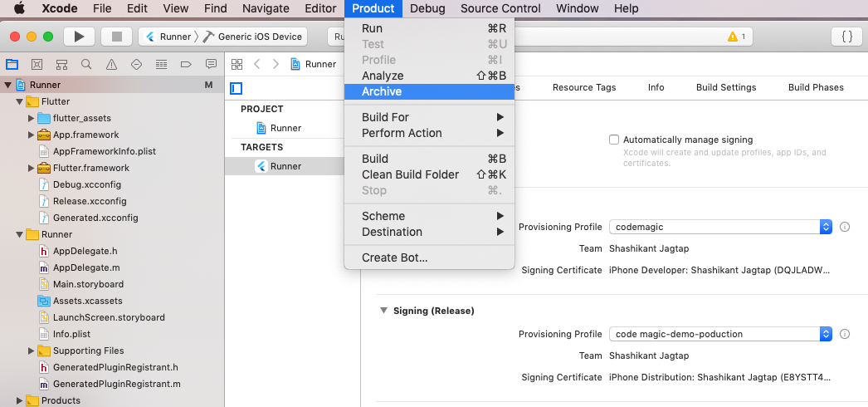Collapse the Signing (Release) section
This screenshot has width=868, height=407.
(383, 311)
